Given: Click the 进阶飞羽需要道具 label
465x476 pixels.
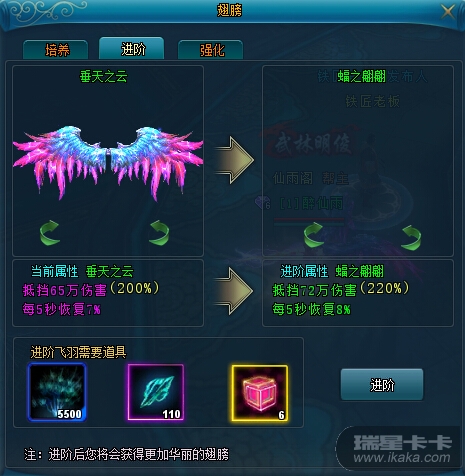Looking at the screenshot, I should tap(78, 352).
